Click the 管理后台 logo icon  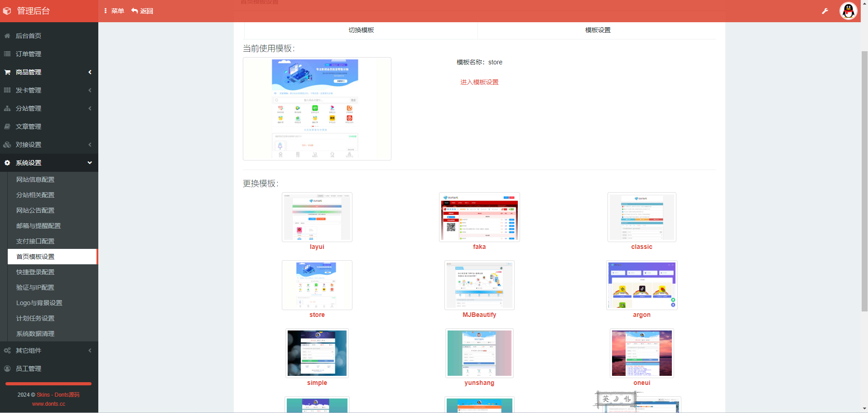tap(7, 10)
